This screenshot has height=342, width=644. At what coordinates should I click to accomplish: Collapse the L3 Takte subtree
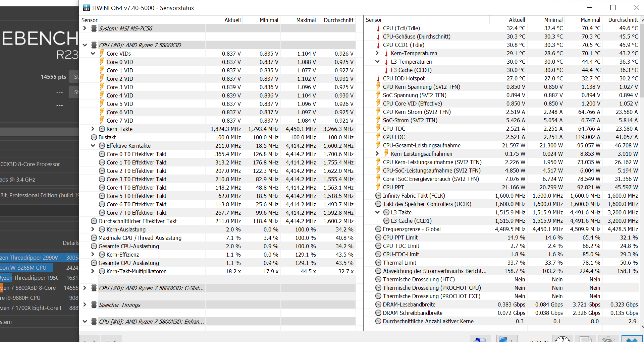point(377,212)
